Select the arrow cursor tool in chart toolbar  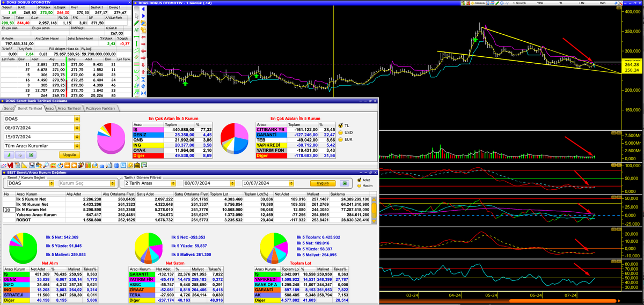pos(136,16)
